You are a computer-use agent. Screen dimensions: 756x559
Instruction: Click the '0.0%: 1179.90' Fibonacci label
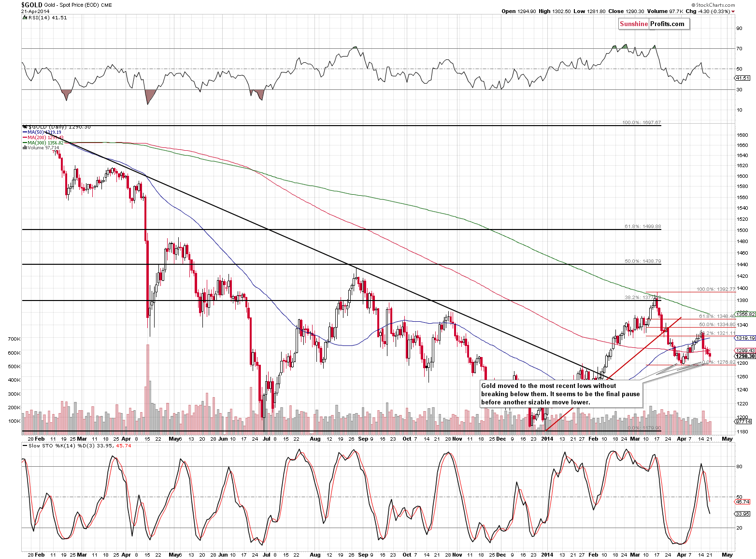coord(644,428)
